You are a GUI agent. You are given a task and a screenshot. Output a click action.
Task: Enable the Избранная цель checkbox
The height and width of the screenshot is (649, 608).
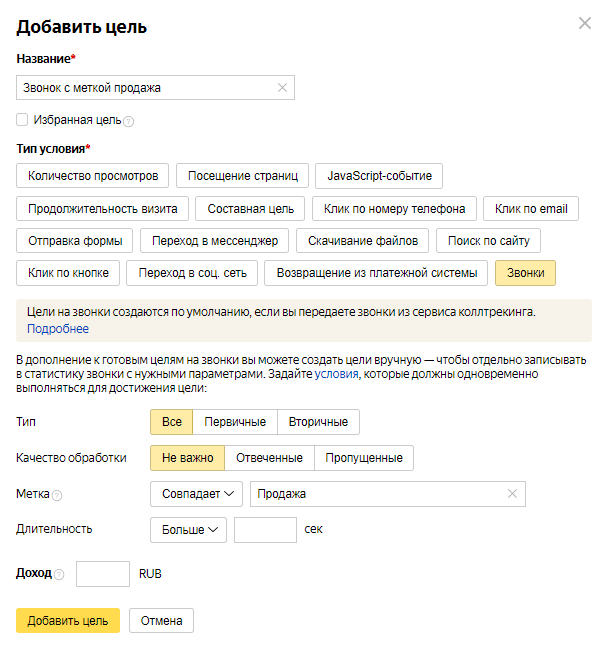pos(23,119)
